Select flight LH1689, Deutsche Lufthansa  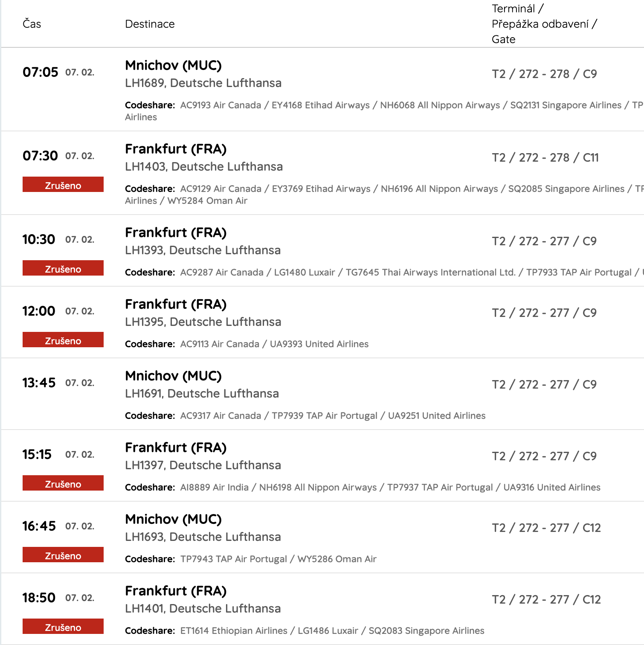point(203,83)
